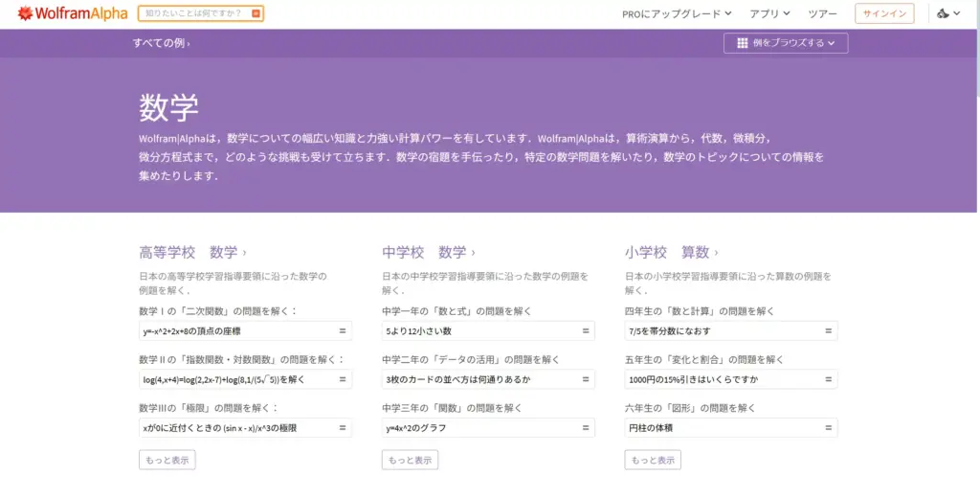Click text 数学IIの「指数関数・対数関数」の問題を解く
The width and height of the screenshot is (980, 498).
(242, 360)
